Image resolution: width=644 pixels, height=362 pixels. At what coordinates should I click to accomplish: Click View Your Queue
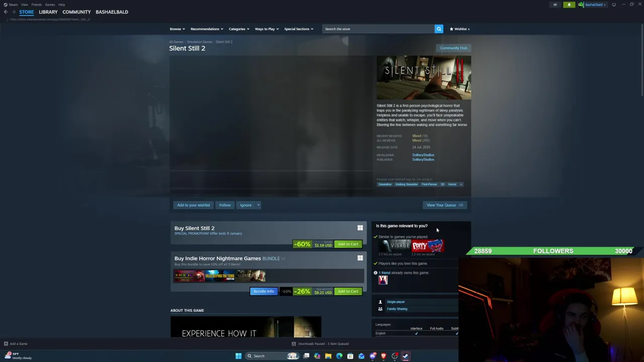click(445, 205)
